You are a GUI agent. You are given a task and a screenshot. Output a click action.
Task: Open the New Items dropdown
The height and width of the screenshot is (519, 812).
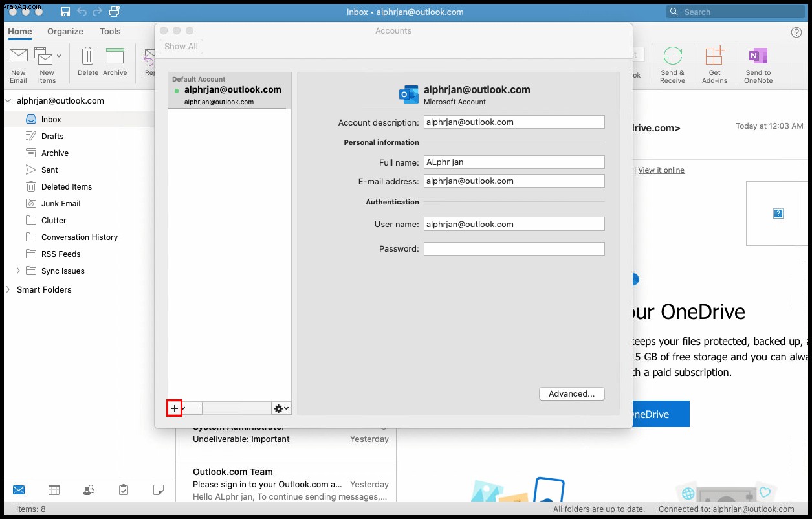59,56
